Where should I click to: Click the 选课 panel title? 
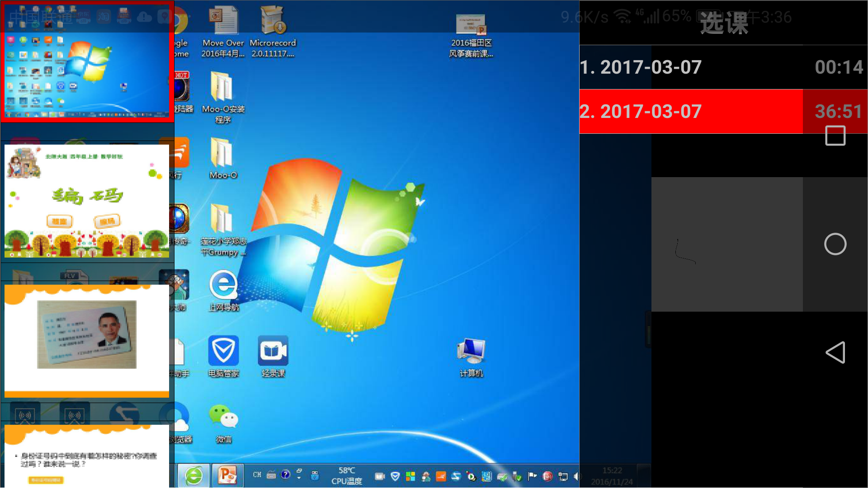coord(724,23)
